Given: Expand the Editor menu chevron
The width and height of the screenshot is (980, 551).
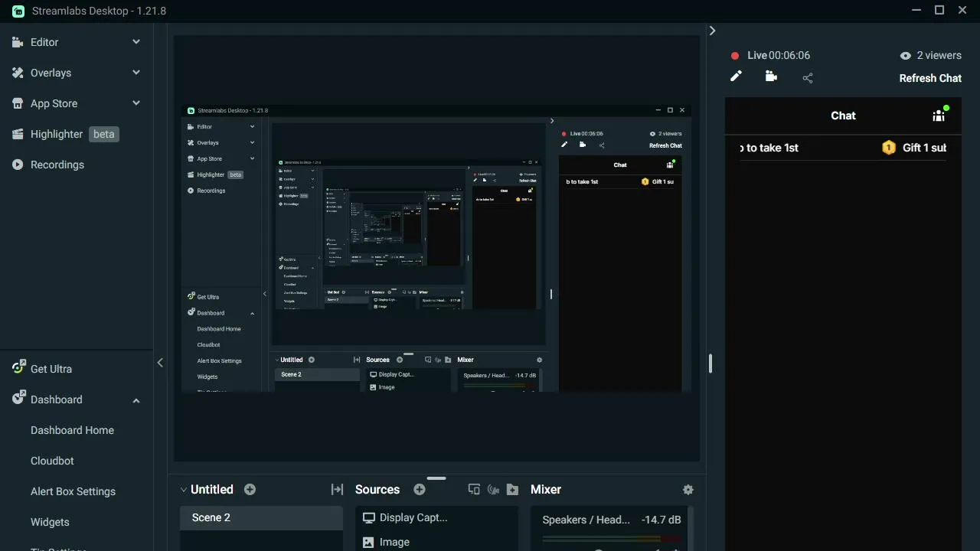Looking at the screenshot, I should tap(136, 42).
